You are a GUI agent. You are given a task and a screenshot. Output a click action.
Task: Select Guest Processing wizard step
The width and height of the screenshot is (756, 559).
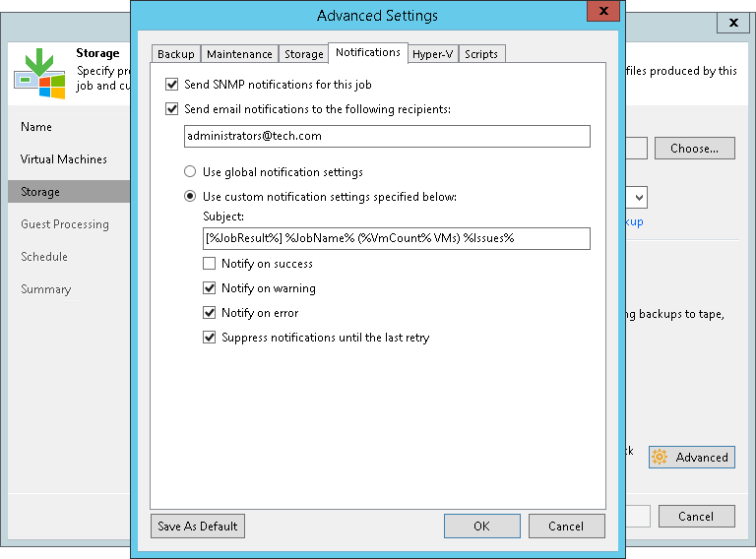pos(65,224)
